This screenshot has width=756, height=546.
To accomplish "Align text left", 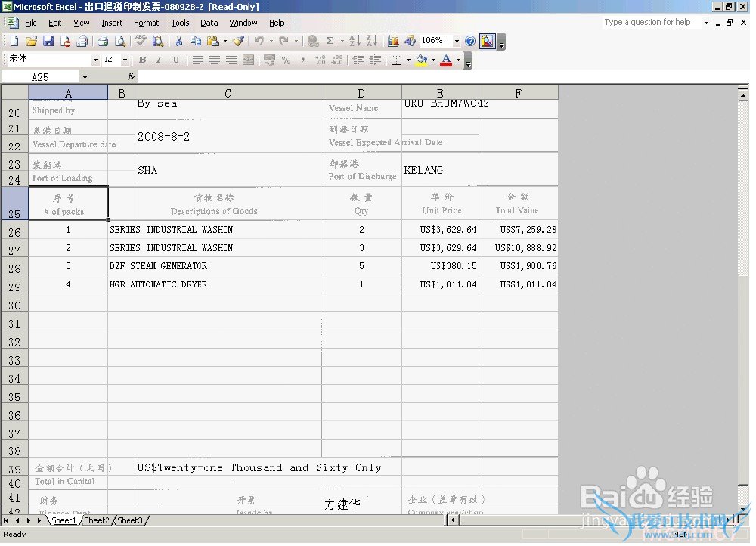I will (197, 60).
